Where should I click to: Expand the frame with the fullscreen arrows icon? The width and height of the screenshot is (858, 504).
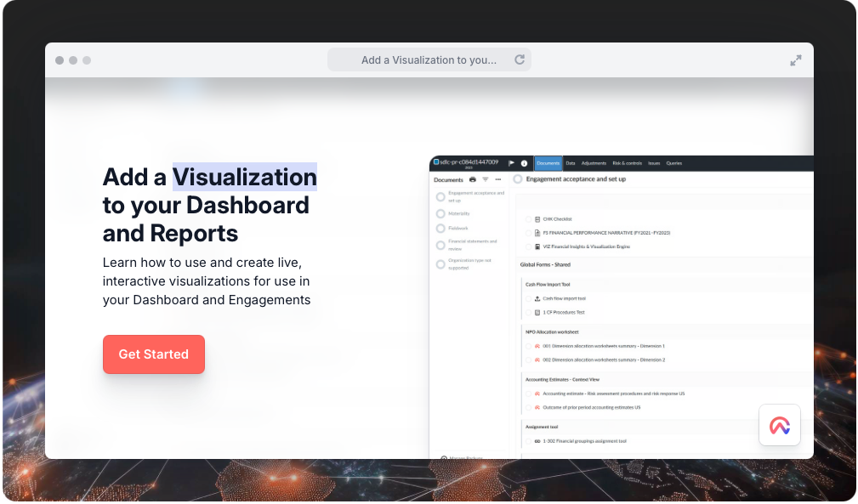click(796, 60)
